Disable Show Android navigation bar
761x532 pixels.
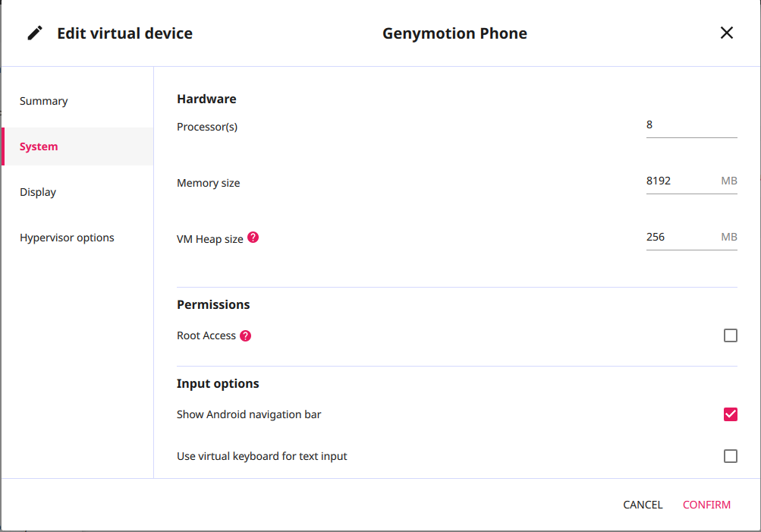coord(731,414)
